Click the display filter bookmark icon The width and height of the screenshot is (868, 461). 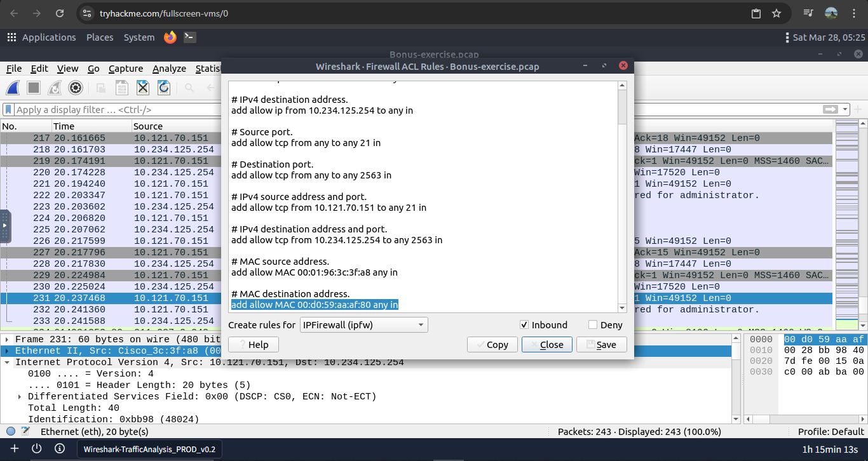[x=8, y=109]
